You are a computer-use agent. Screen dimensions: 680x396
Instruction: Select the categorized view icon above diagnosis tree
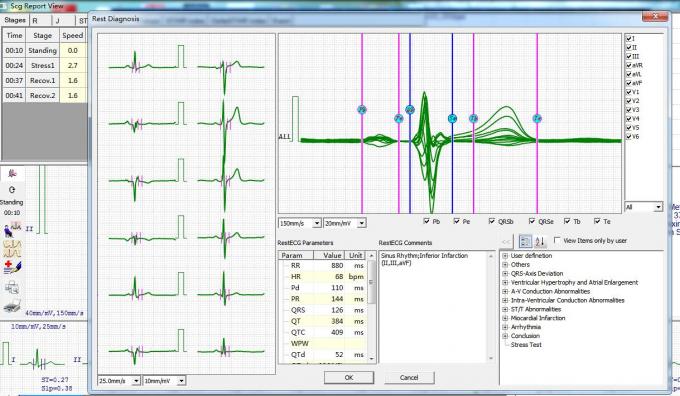coord(525,241)
